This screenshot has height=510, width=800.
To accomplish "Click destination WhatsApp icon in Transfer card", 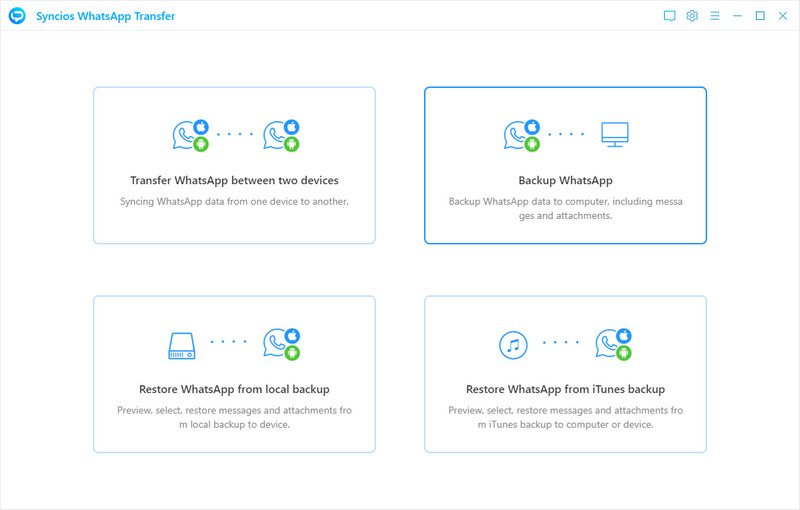I will [281, 135].
